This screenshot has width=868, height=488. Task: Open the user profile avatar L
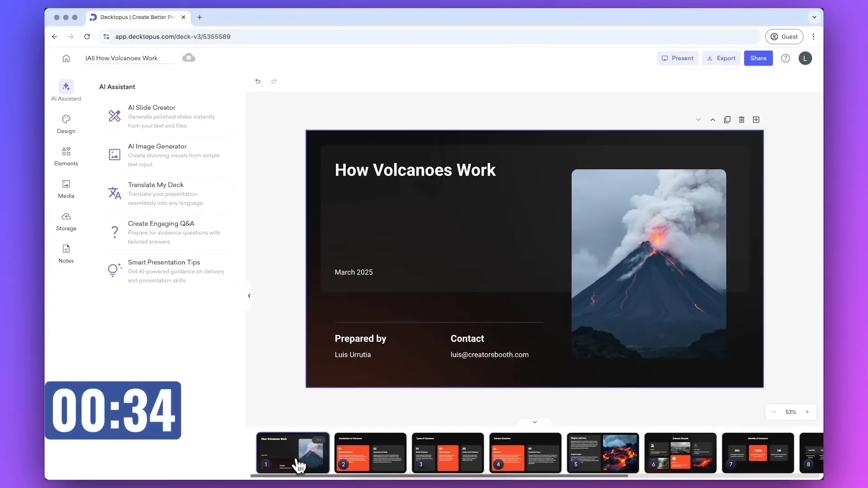(x=805, y=58)
